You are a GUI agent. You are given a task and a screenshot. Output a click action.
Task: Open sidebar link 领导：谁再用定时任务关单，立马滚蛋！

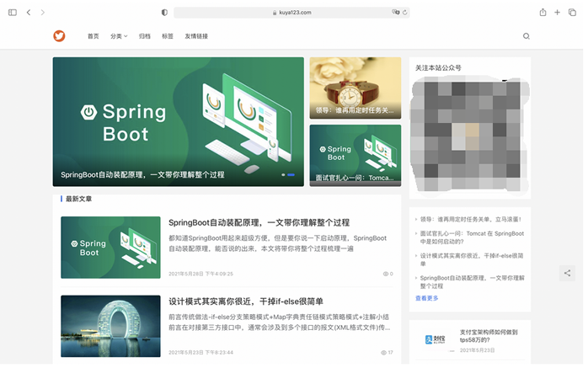point(471,219)
